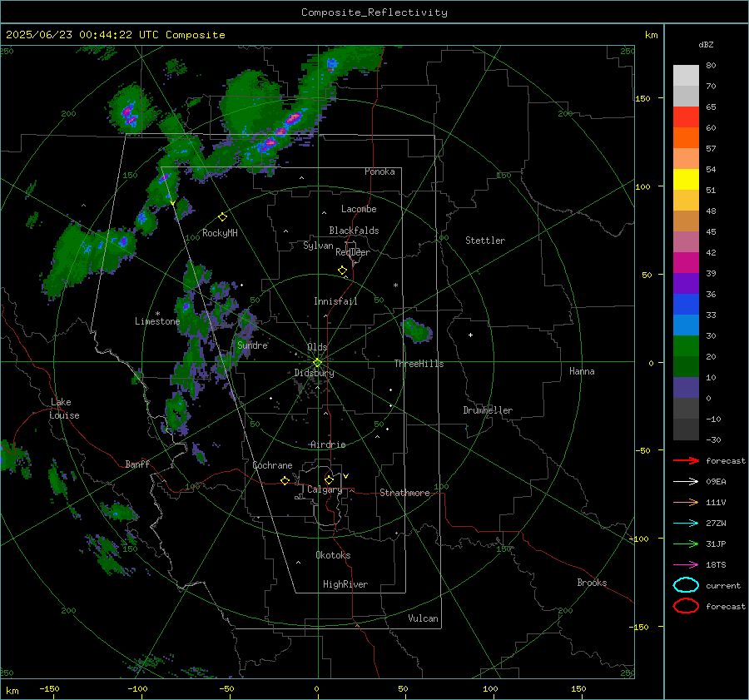Select yellow diamond marker beside RockyMH
The image size is (749, 700).
222,217
